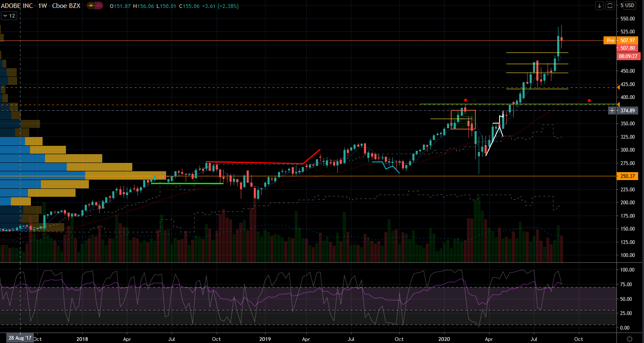Expand the collapsed indicators legend showing 12
Image resolution: width=644 pixels, height=343 pixels.
point(9,16)
